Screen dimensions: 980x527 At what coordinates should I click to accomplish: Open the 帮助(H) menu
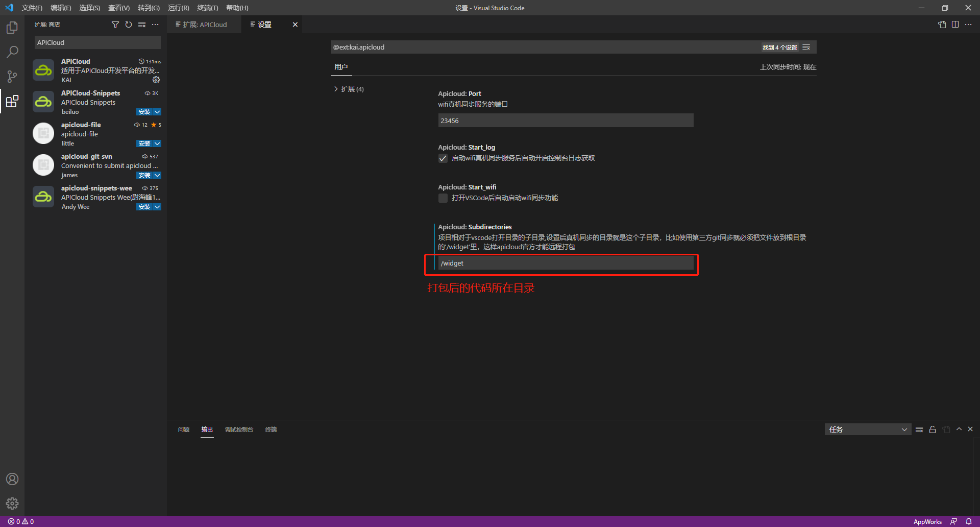pos(237,8)
